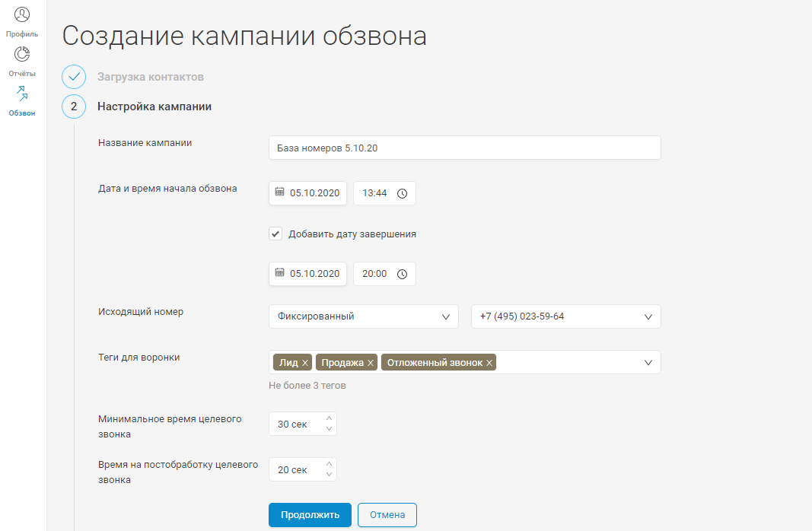Remove the Отложенный звонок tag

pyautogui.click(x=489, y=363)
